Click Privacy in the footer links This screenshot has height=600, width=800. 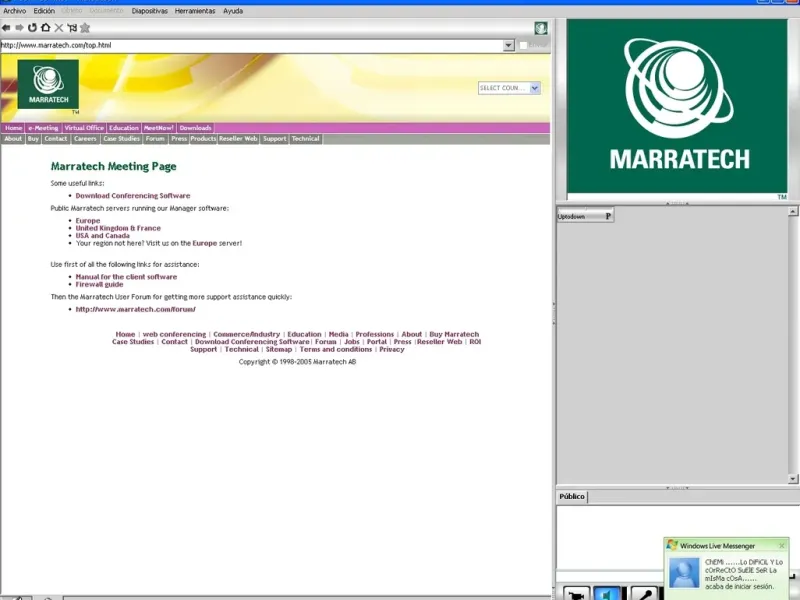coord(392,349)
